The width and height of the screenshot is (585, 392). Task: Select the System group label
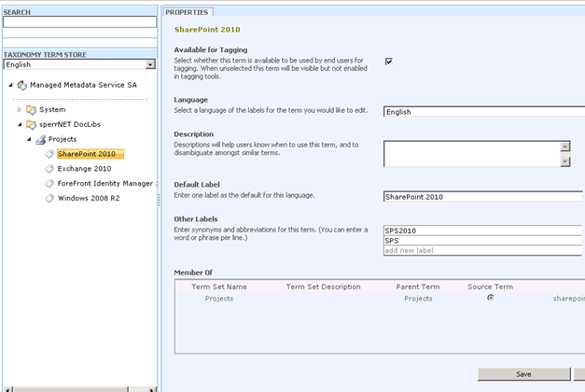[x=52, y=110]
